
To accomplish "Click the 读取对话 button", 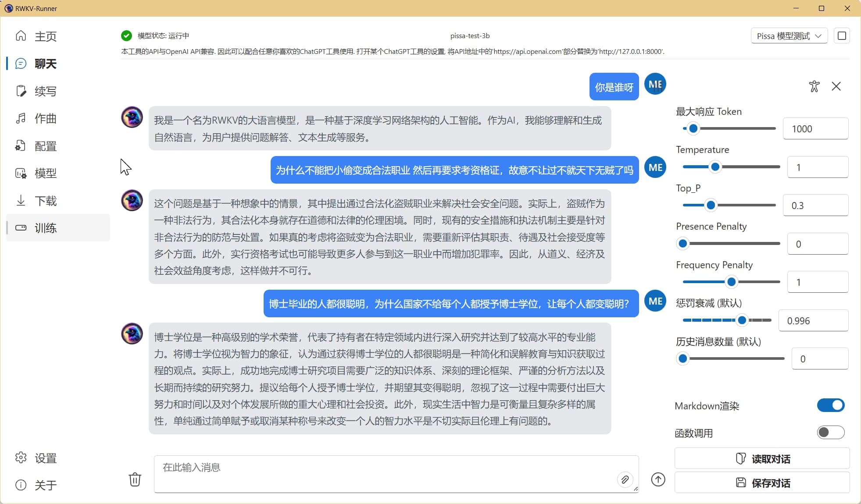I will [762, 459].
